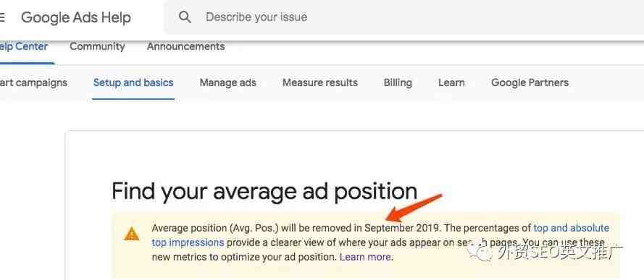Switch to the Community tab

97,46
